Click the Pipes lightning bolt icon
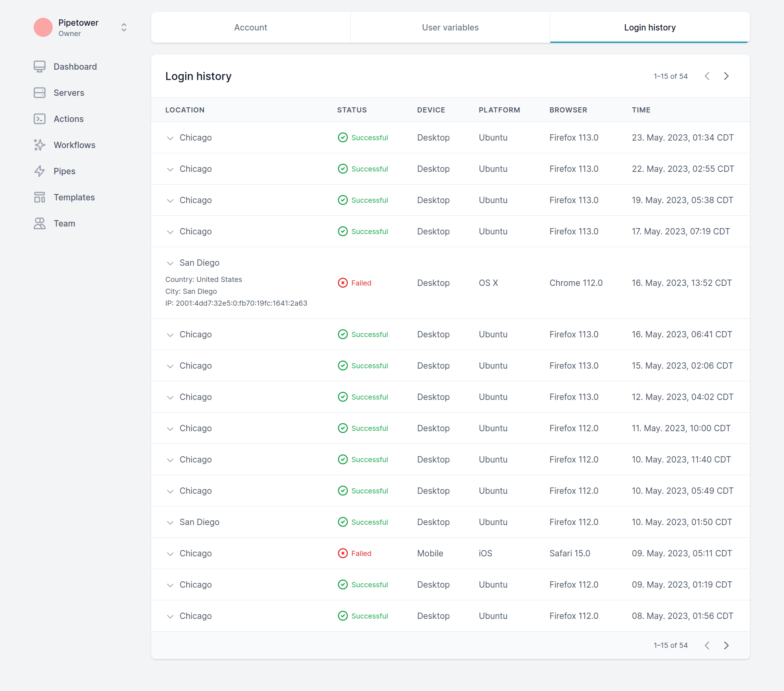This screenshot has width=784, height=691. click(40, 171)
